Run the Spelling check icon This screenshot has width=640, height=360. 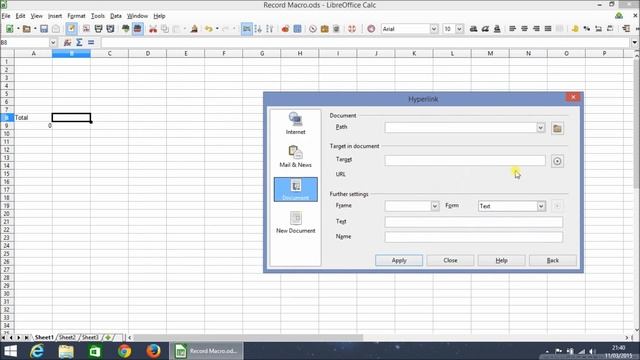(126, 29)
